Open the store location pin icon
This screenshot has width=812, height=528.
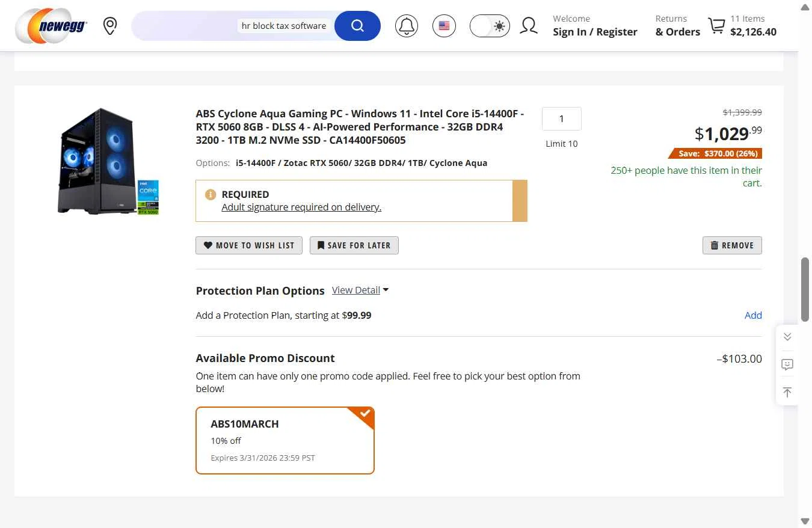[x=109, y=26]
